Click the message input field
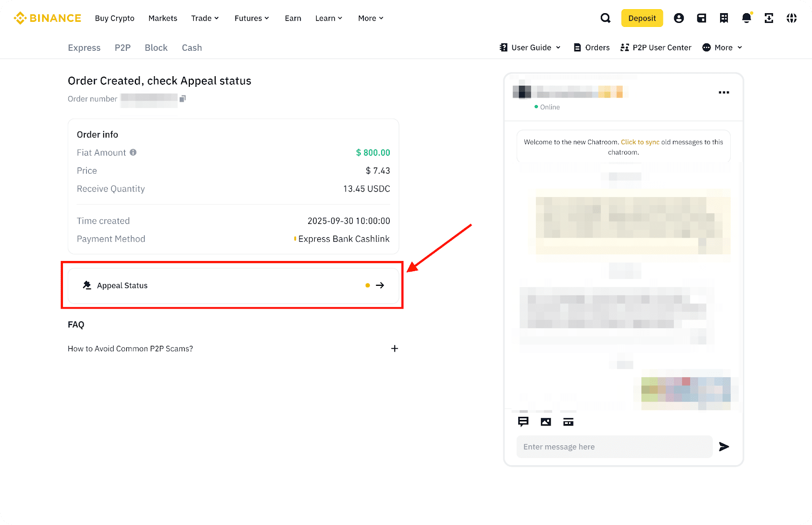Viewport: 812px width, 525px height. coord(615,447)
